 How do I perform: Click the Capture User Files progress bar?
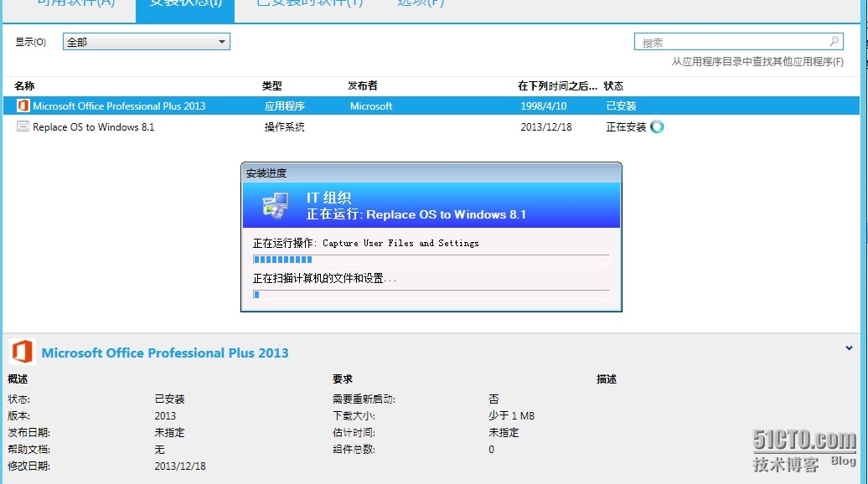coord(431,260)
